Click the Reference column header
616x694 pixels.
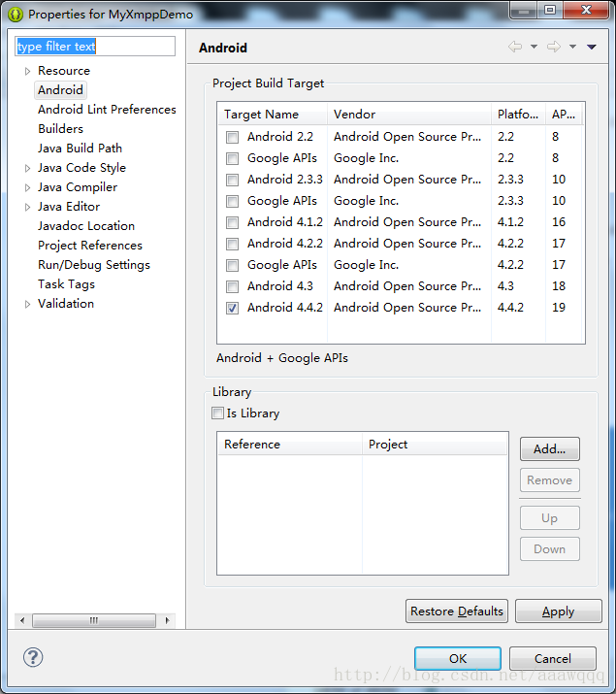[x=290, y=444]
